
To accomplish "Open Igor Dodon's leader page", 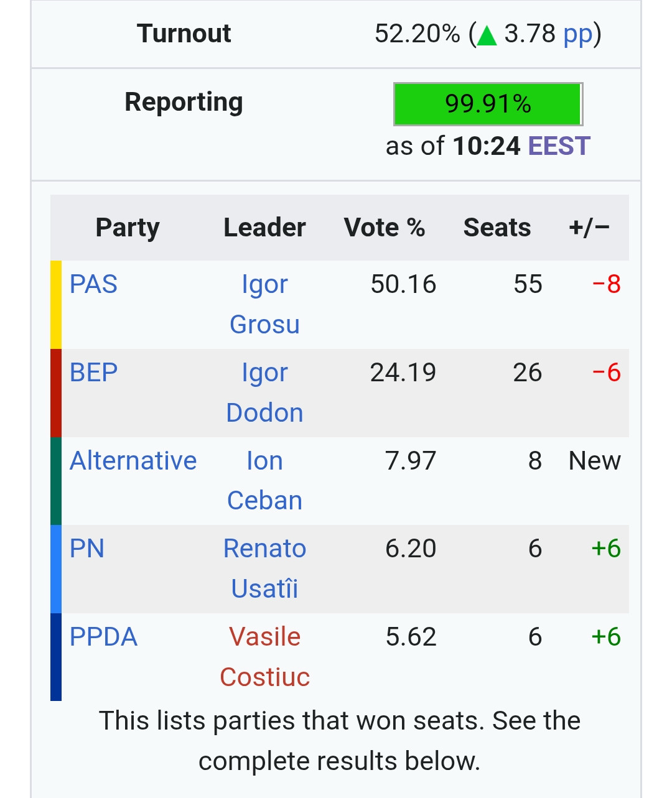I will tap(264, 392).
